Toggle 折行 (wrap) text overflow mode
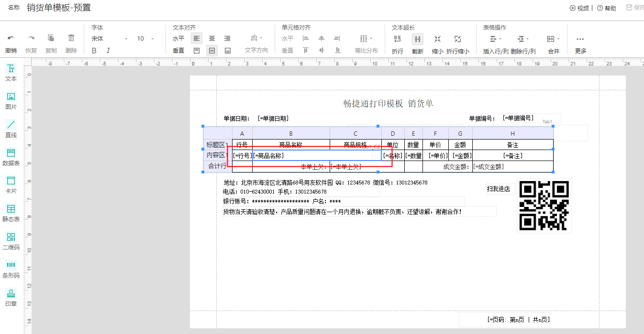The image size is (644, 334). pos(397,39)
